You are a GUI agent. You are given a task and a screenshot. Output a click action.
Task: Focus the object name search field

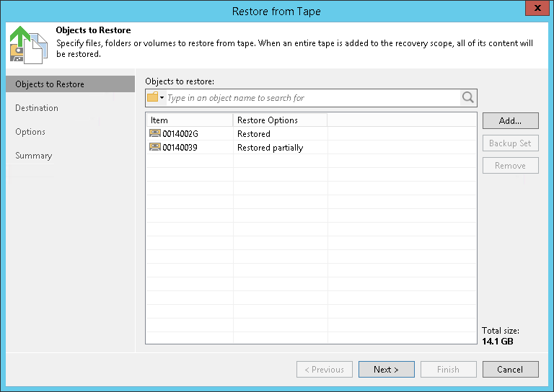coord(313,98)
